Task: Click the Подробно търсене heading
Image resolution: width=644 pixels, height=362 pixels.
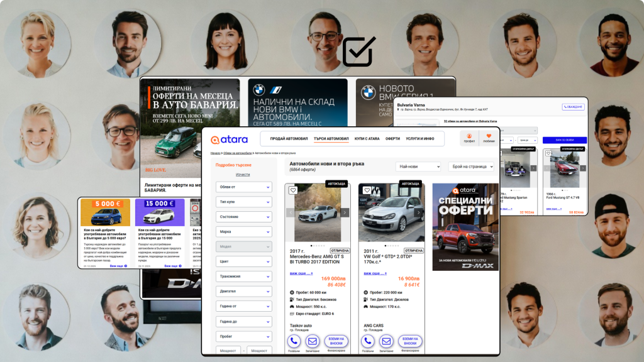Action: [233, 165]
